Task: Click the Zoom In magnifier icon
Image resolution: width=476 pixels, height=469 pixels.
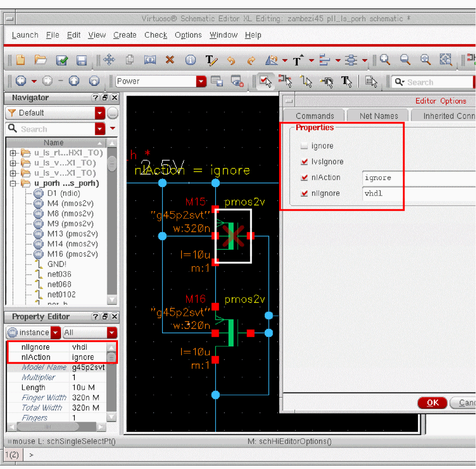Action: [x=385, y=59]
